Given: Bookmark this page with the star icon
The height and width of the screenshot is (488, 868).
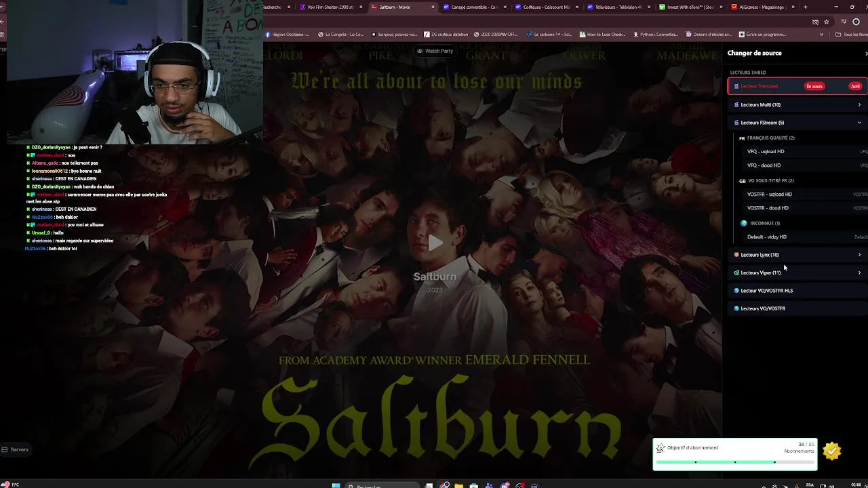Looking at the screenshot, I should pos(826,21).
